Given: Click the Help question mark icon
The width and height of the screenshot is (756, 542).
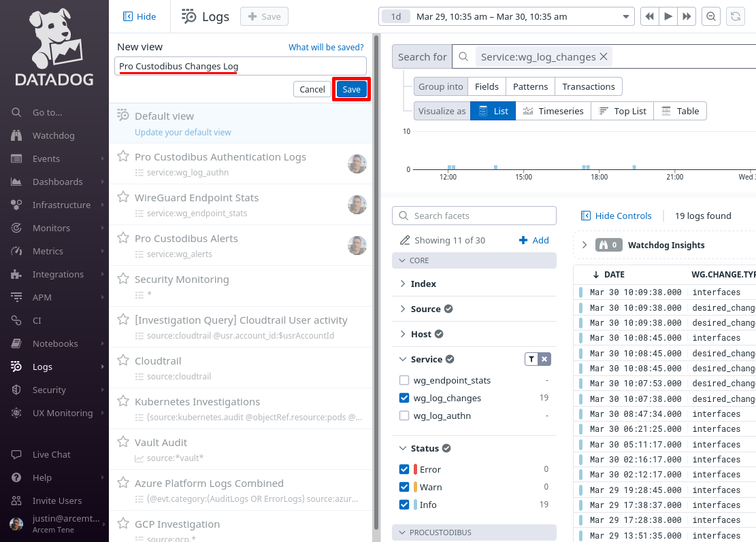Looking at the screenshot, I should tap(16, 477).
